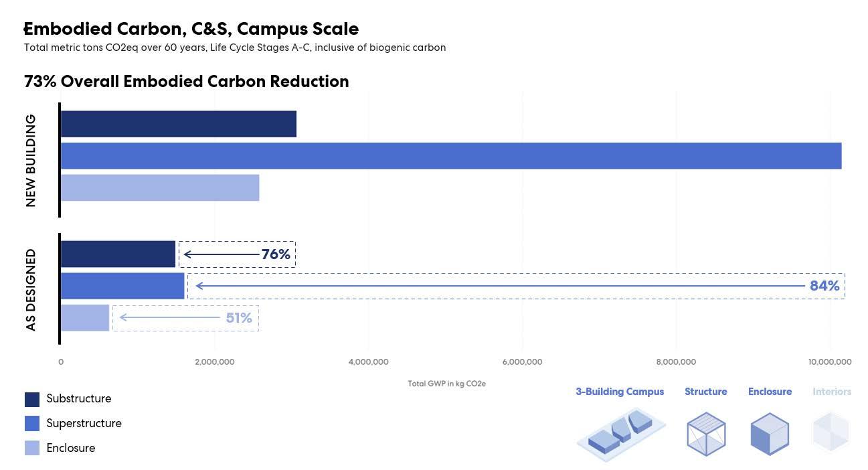Select the Enclosure solid cube icon
The width and height of the screenshot is (868, 470).
(770, 433)
